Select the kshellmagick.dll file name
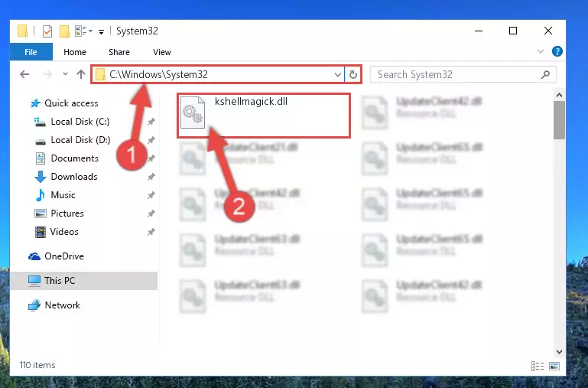Screen dimensions: 588x388 pyautogui.click(x=251, y=101)
